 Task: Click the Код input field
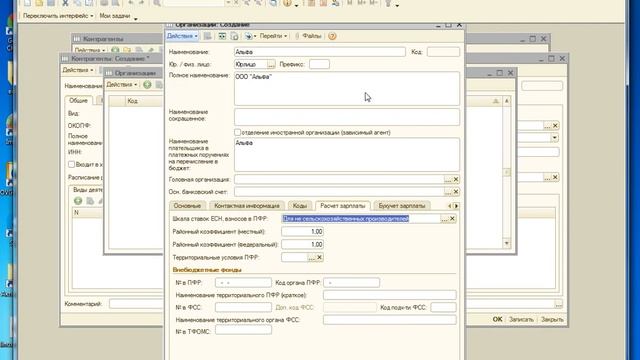443,52
